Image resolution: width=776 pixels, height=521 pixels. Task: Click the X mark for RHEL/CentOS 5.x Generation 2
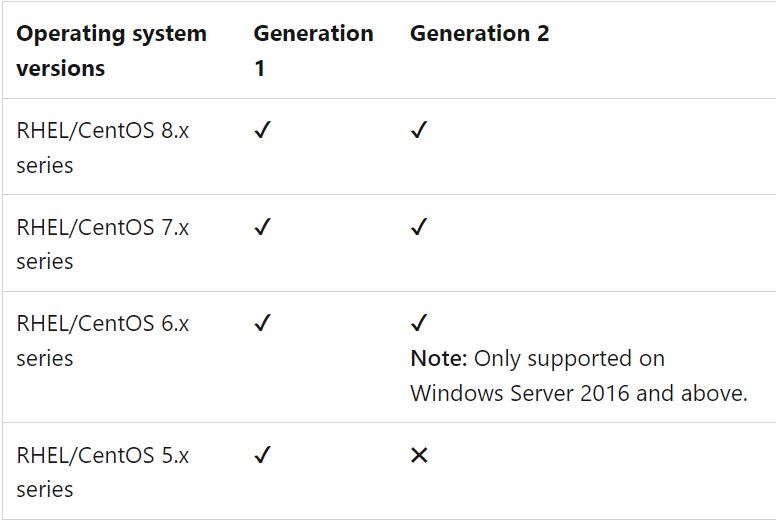419,455
